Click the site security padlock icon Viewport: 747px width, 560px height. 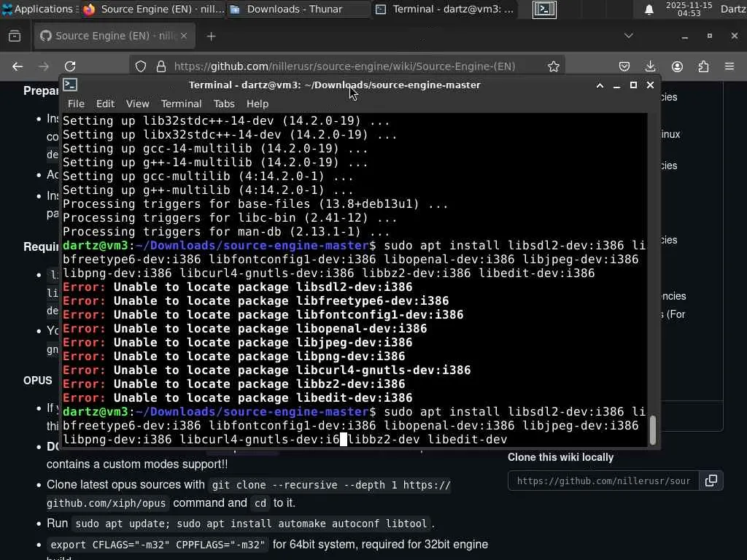point(161,66)
